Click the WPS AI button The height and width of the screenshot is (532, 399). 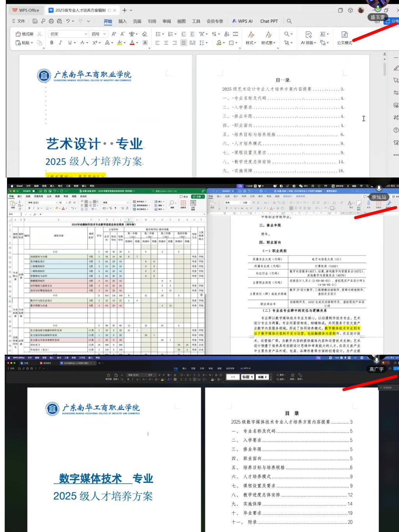tap(242, 21)
